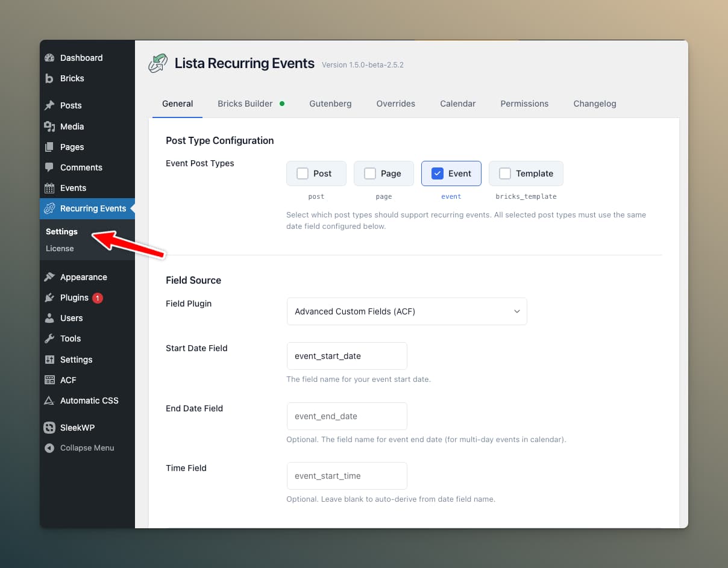Image resolution: width=728 pixels, height=568 pixels.
Task: Select the Comments icon in the admin menu
Action: [x=50, y=167]
